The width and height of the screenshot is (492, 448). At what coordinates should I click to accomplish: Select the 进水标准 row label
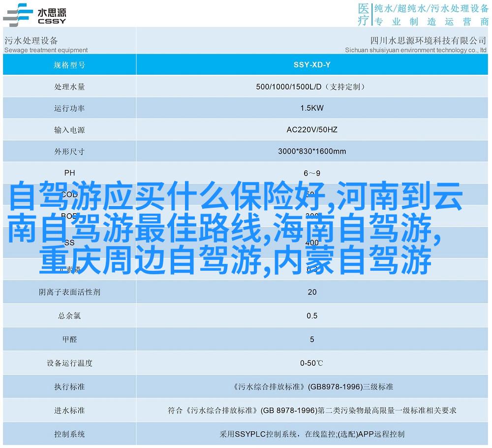(69, 410)
